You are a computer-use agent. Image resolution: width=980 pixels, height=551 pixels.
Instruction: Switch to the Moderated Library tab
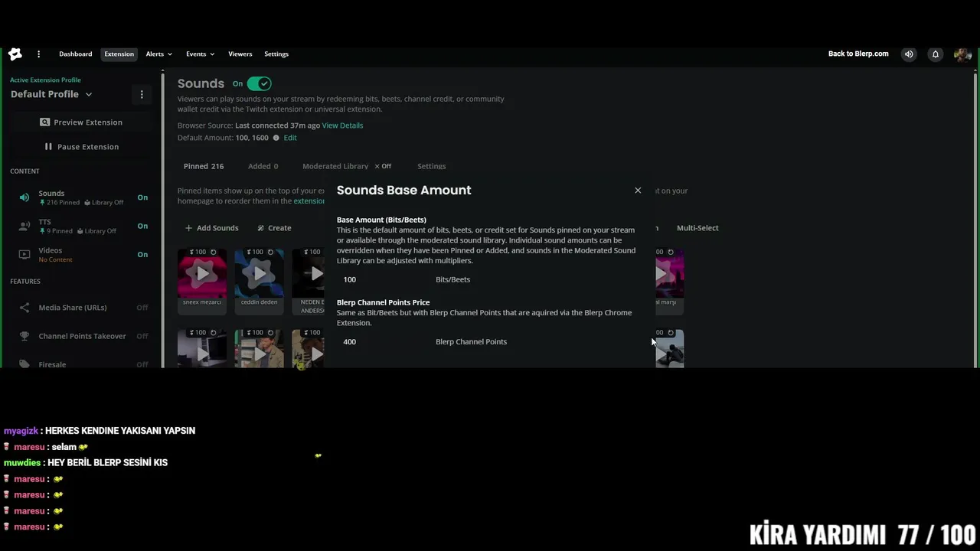tap(335, 166)
